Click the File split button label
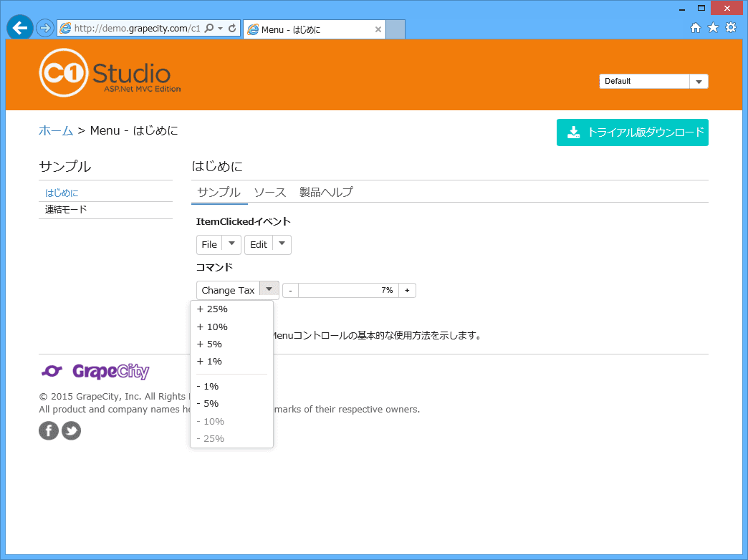Screen dimensions: 748x560 point(209,245)
